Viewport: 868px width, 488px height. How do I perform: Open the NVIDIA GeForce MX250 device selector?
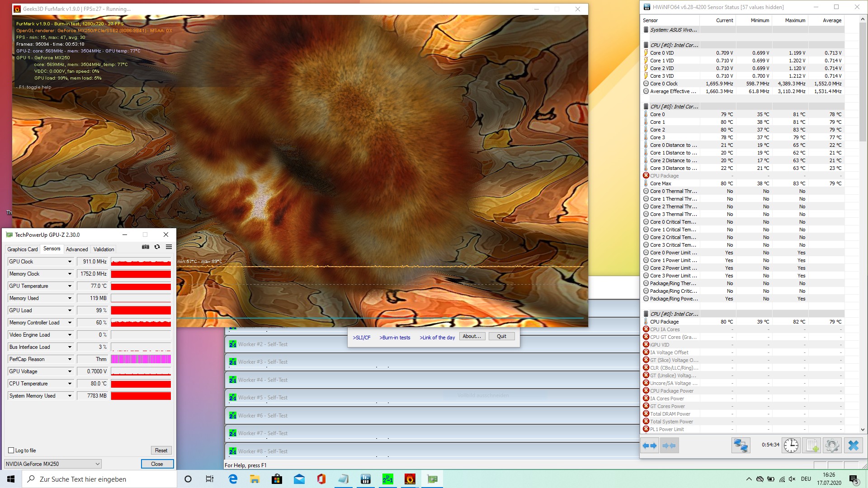click(52, 464)
